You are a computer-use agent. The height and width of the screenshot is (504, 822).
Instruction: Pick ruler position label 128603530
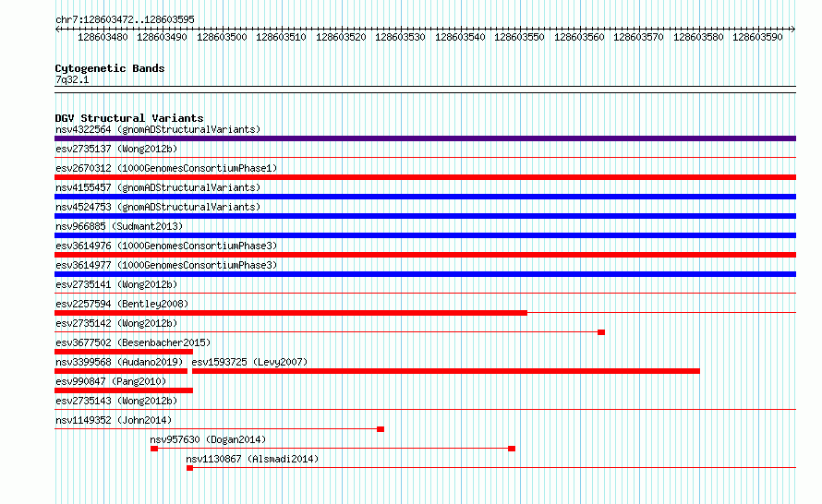click(400, 37)
